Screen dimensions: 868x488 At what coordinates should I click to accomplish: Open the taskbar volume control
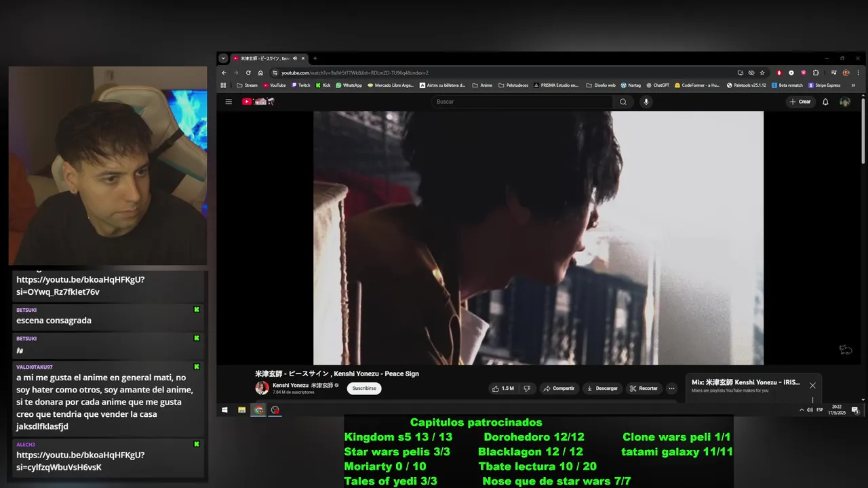pyautogui.click(x=810, y=410)
